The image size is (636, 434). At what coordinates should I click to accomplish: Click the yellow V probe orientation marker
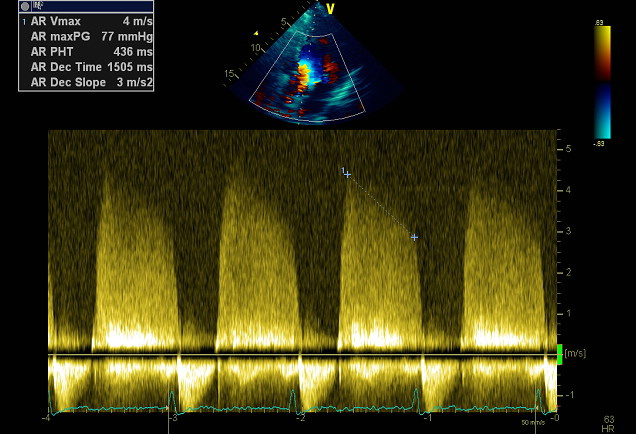(329, 9)
